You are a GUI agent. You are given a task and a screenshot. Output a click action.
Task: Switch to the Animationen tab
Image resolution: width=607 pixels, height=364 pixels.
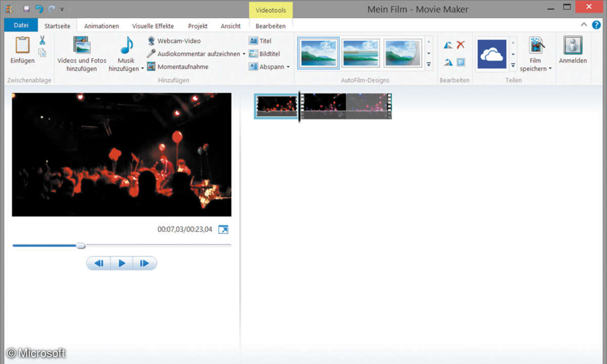102,26
